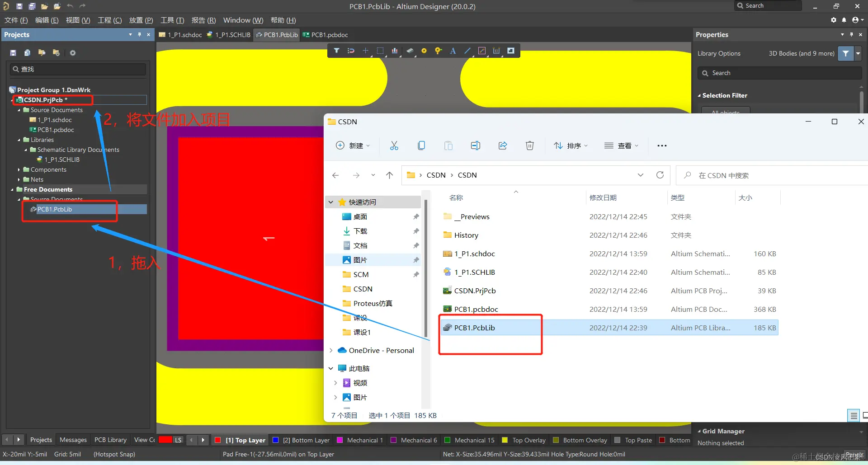Viewport: 868px width, 465px height.
Task: Click the 查找 search field in Projects panel
Action: [78, 69]
